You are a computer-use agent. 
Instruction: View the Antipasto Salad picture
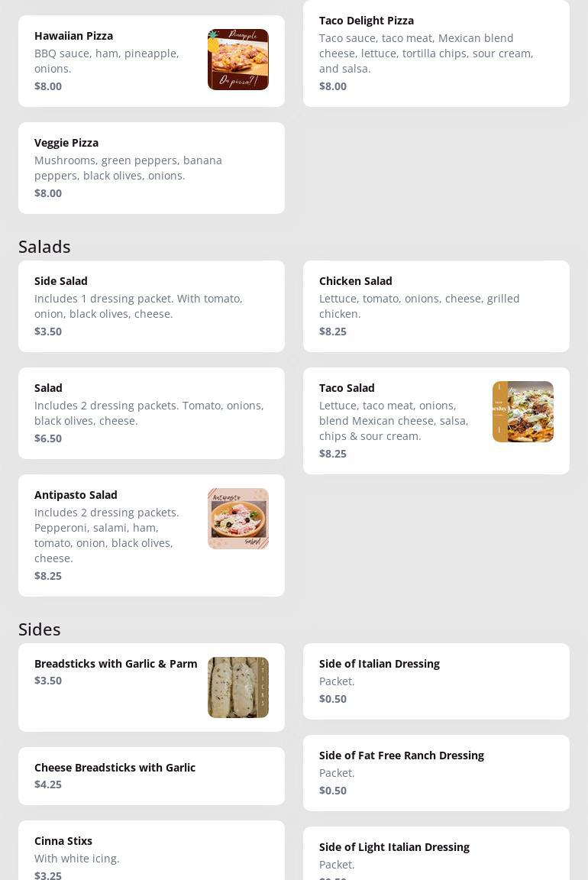[x=238, y=519]
